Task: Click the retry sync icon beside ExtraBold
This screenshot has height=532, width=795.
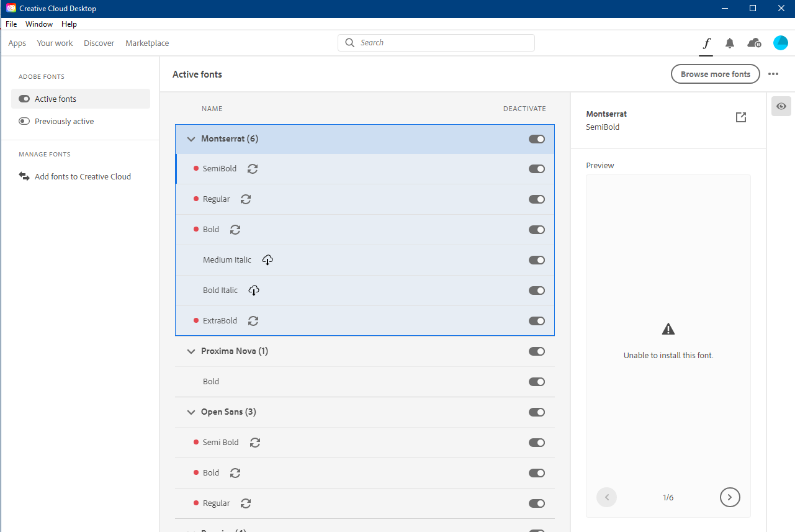Action: point(253,321)
